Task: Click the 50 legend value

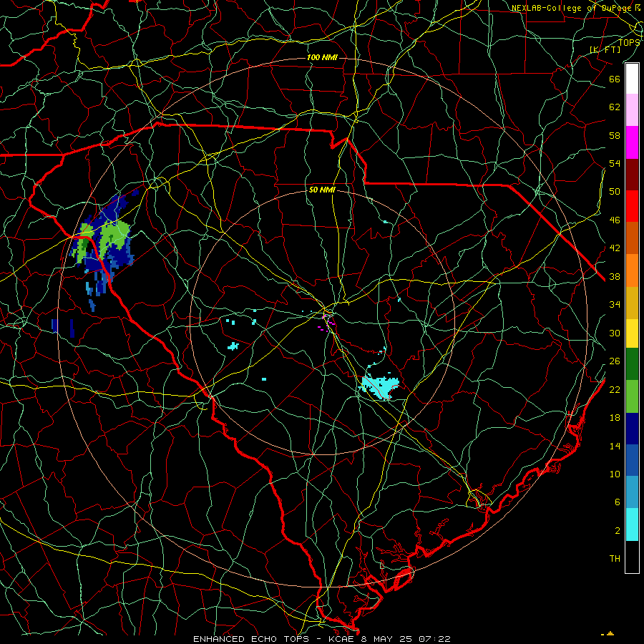Action: (615, 191)
